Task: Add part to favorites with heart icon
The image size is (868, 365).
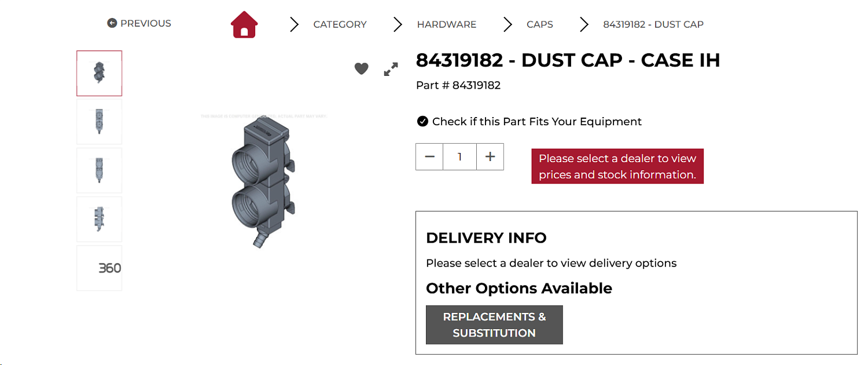Action: [x=362, y=69]
